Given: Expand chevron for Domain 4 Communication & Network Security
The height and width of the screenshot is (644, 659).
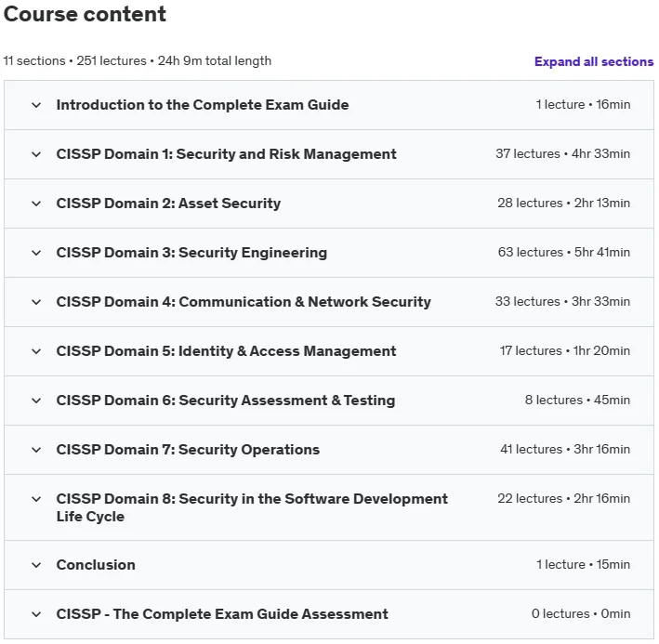Looking at the screenshot, I should point(36,302).
